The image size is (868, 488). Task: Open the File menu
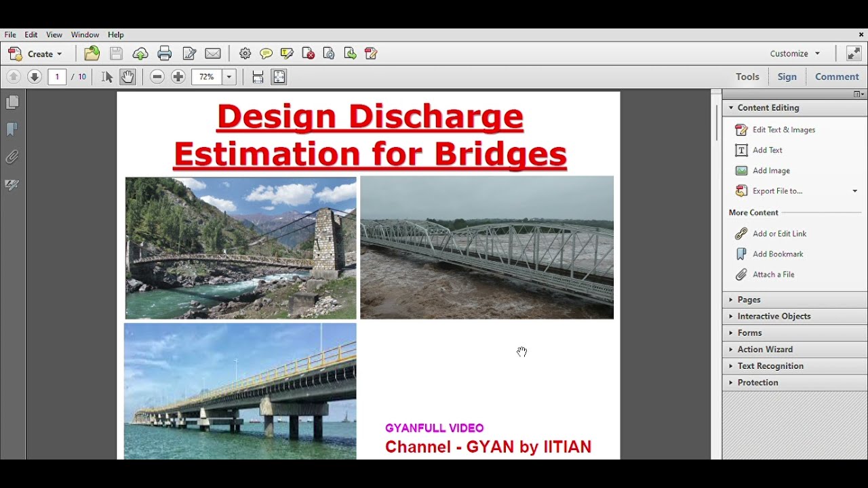click(10, 35)
